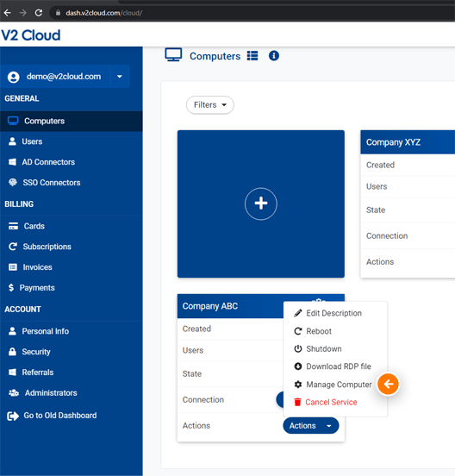Choose Shutdown from the actions menu

click(335, 348)
